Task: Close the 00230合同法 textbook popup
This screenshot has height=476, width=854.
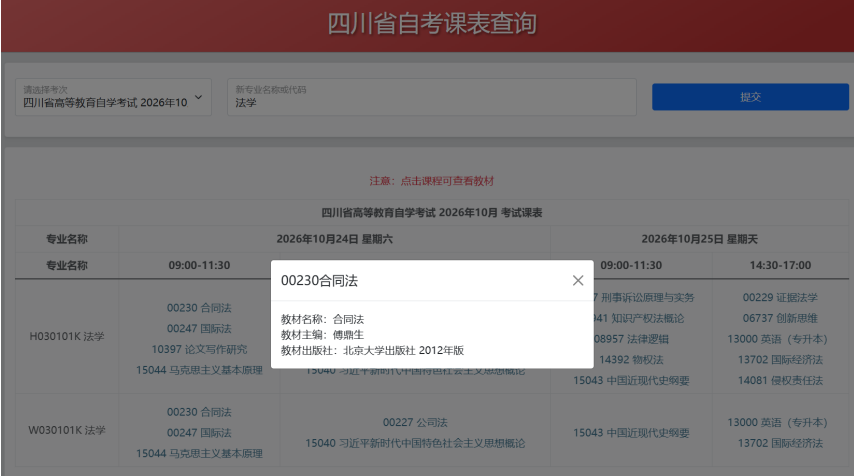Action: [x=578, y=280]
